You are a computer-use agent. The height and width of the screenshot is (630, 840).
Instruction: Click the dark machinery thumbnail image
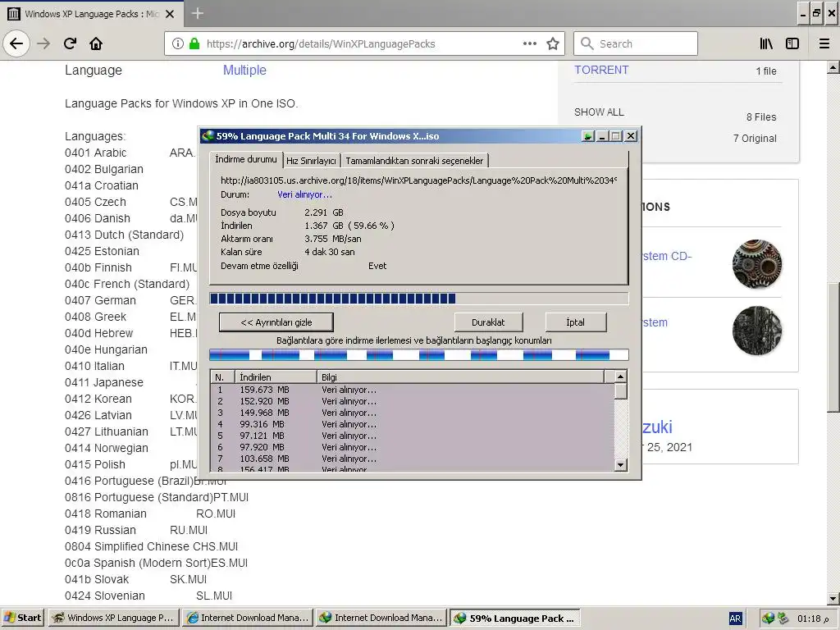click(x=757, y=330)
